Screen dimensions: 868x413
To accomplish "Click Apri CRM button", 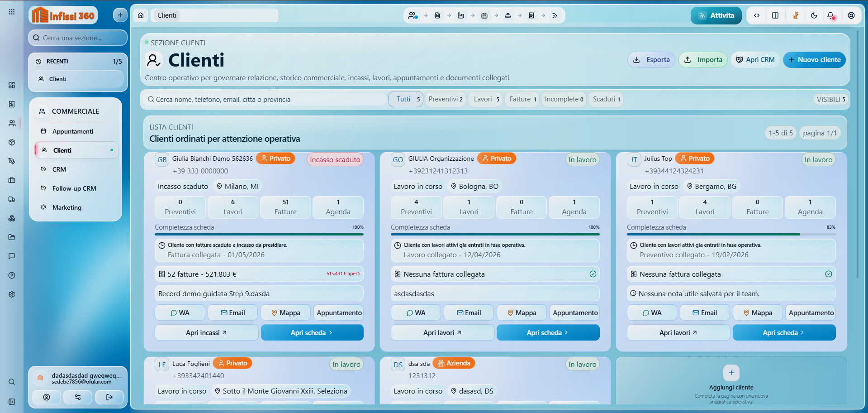I will 755,60.
